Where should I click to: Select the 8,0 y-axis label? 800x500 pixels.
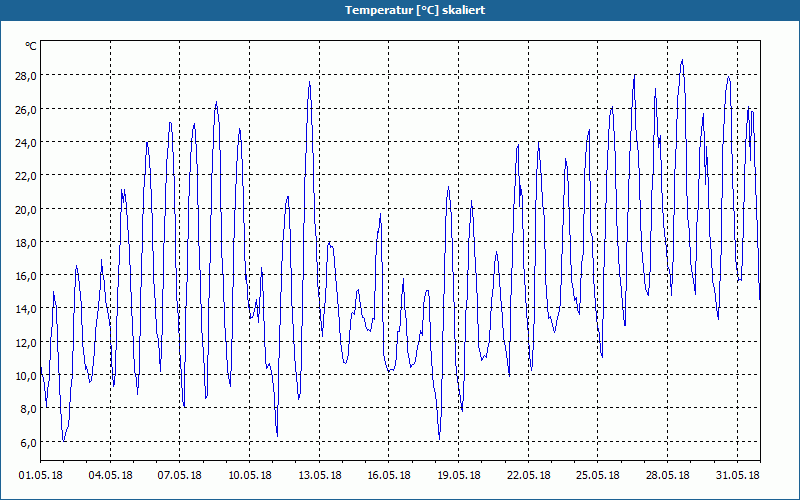click(x=28, y=409)
